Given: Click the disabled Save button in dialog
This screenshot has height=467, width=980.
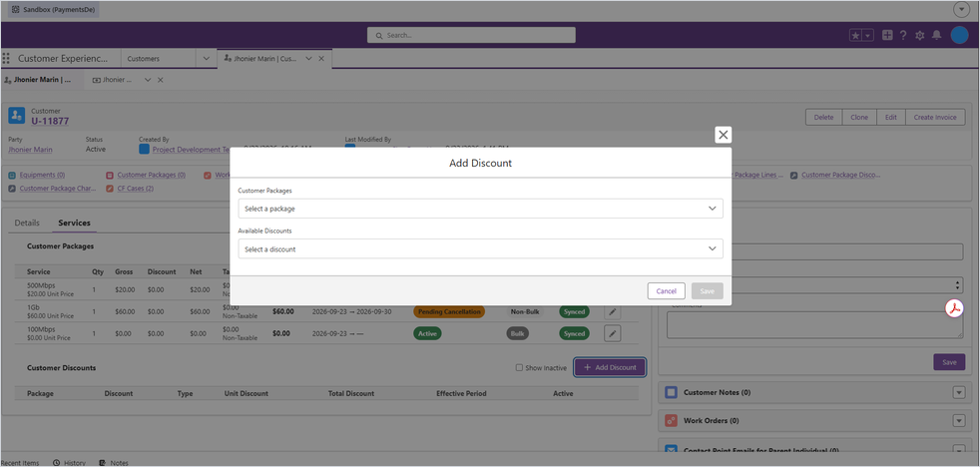Looking at the screenshot, I should tap(707, 290).
